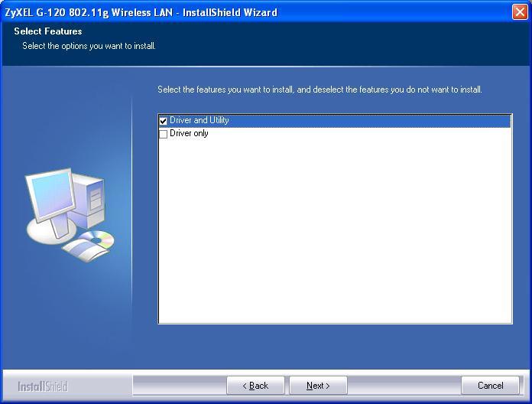
Task: Go to the Next step
Action: coord(318,386)
